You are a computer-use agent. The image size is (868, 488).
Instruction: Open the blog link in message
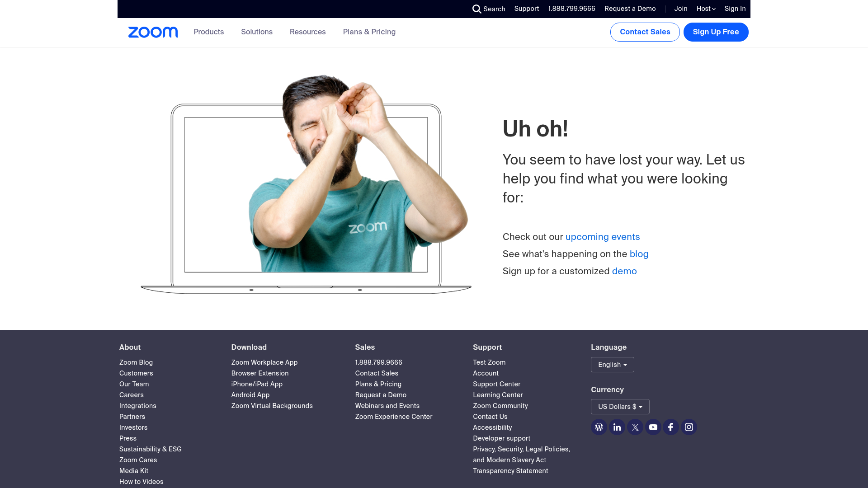point(639,254)
